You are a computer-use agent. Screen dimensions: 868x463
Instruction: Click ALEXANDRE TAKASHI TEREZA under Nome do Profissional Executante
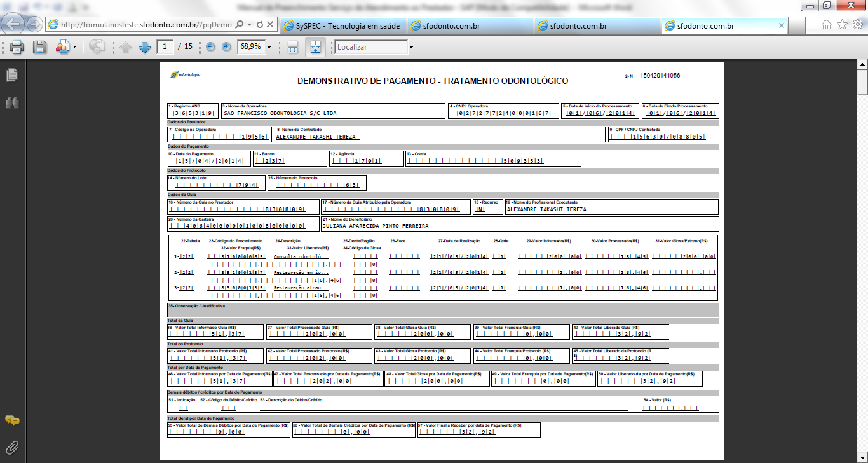[546, 209]
